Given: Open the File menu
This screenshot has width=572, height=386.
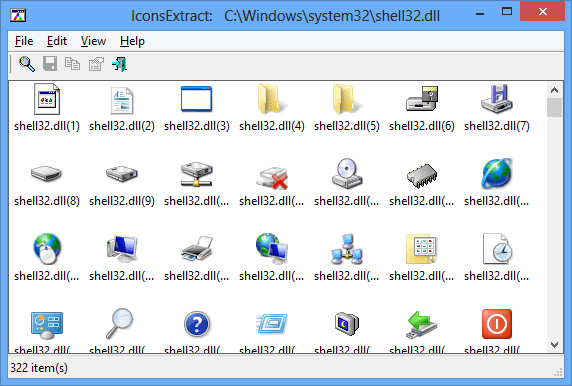Looking at the screenshot, I should tap(24, 41).
